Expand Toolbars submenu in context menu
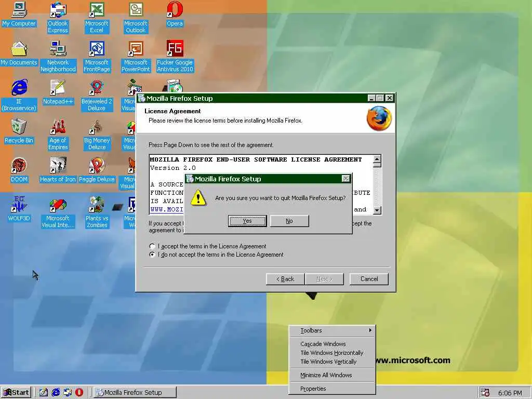 332,330
